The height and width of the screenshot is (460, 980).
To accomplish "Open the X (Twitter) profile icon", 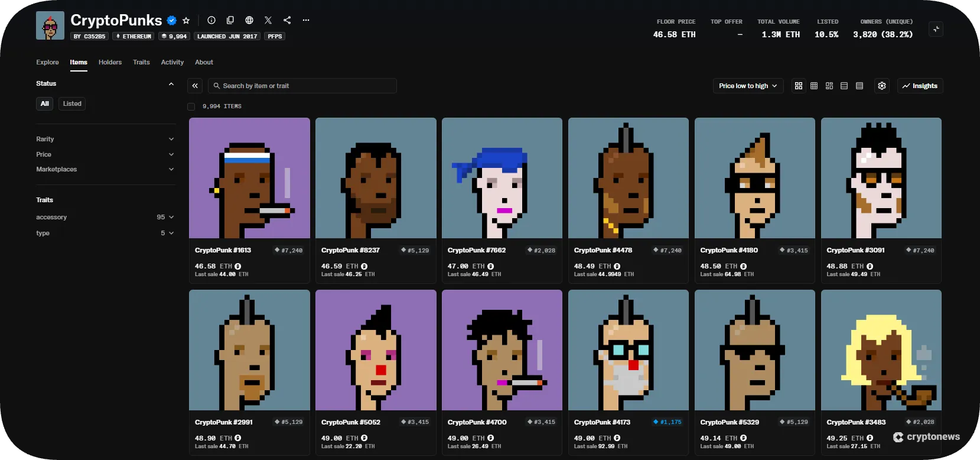I will pyautogui.click(x=268, y=20).
